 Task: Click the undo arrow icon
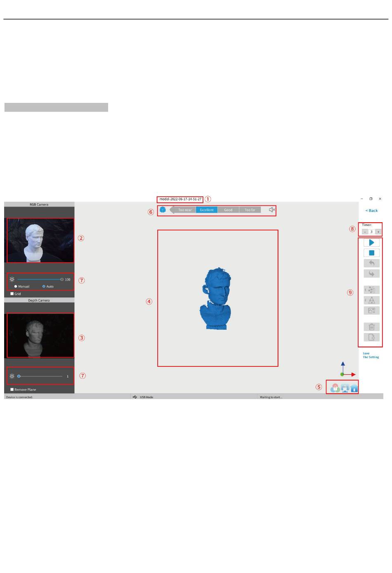tap(371, 263)
